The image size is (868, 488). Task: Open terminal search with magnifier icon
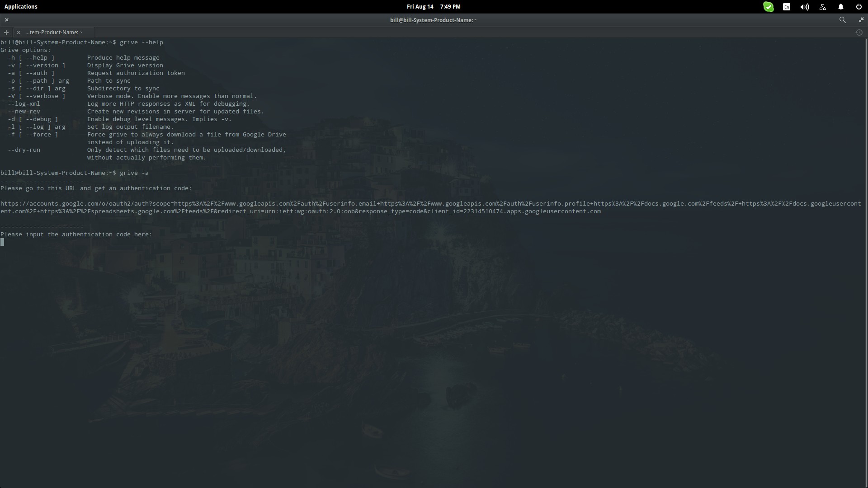coord(843,20)
